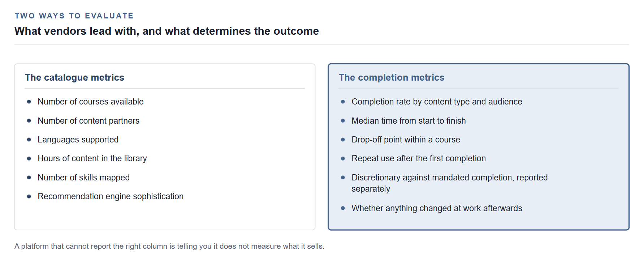Click 'Languages supported' list item
The image size is (644, 256).
(78, 140)
